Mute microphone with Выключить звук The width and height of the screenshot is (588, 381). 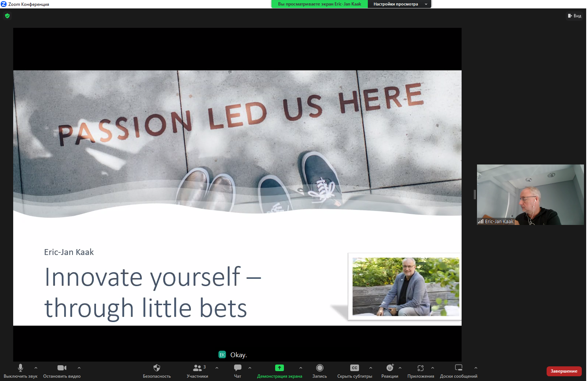coord(21,368)
